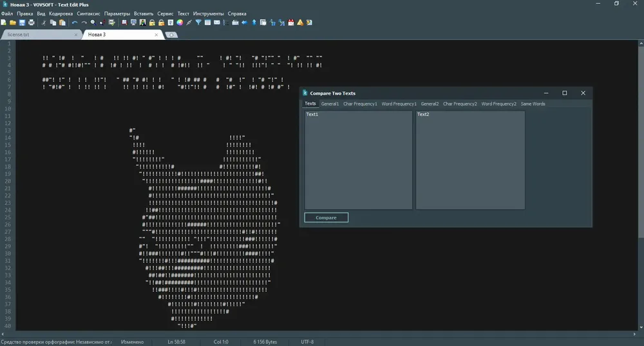Switch to the Char Frequency1 tab
Viewport: 644px width, 346px height.
pos(360,104)
